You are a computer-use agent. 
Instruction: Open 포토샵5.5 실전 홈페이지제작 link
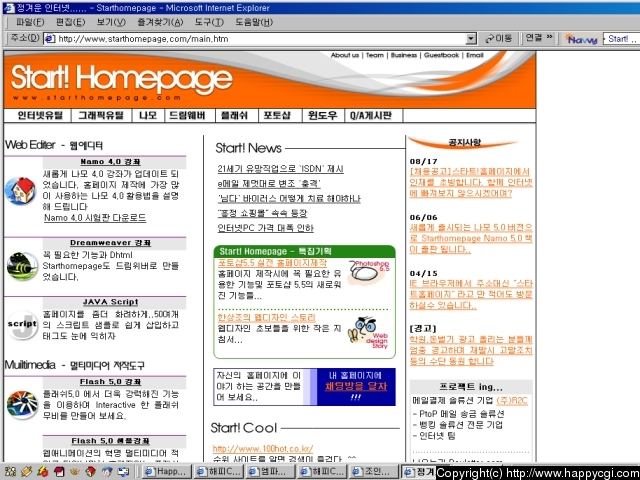click(x=272, y=263)
